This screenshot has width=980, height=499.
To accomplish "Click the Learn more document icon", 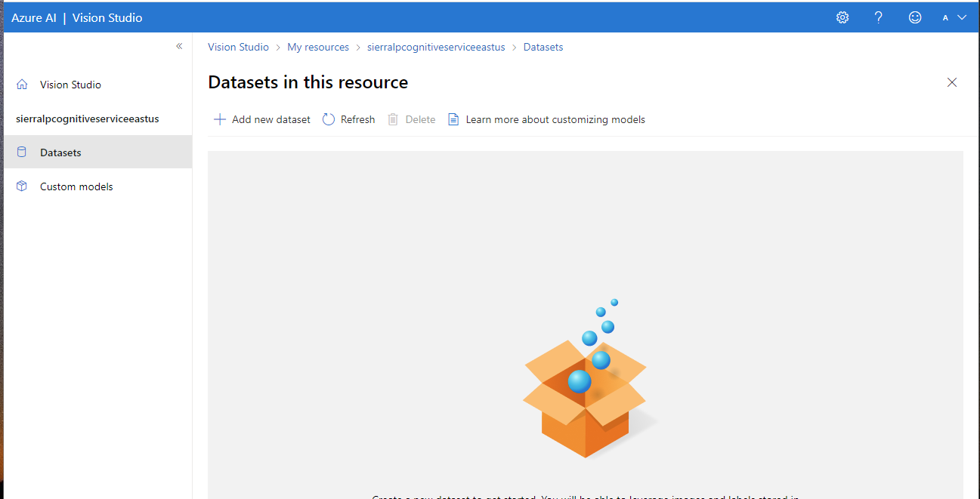I will pos(453,119).
